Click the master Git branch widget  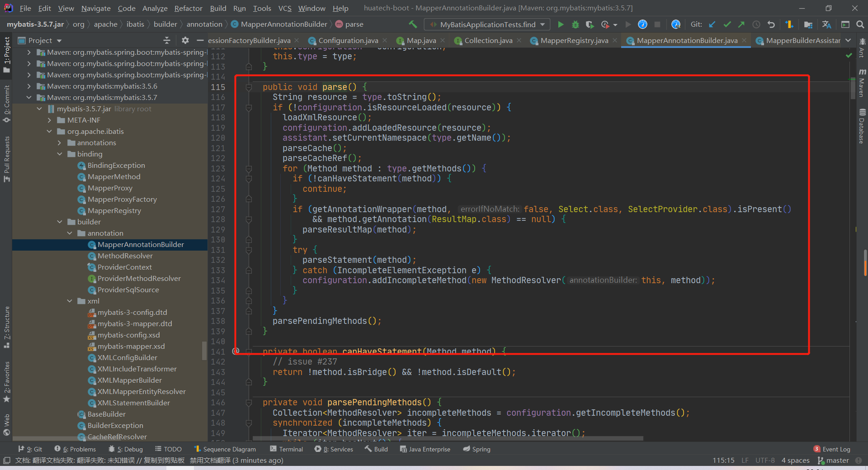tap(833, 461)
